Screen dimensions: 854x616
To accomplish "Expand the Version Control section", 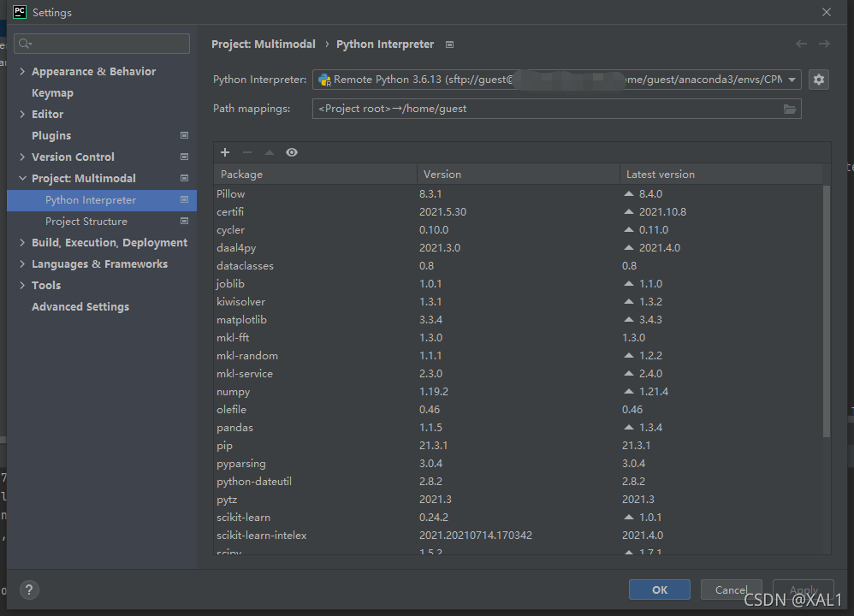I will 22,157.
